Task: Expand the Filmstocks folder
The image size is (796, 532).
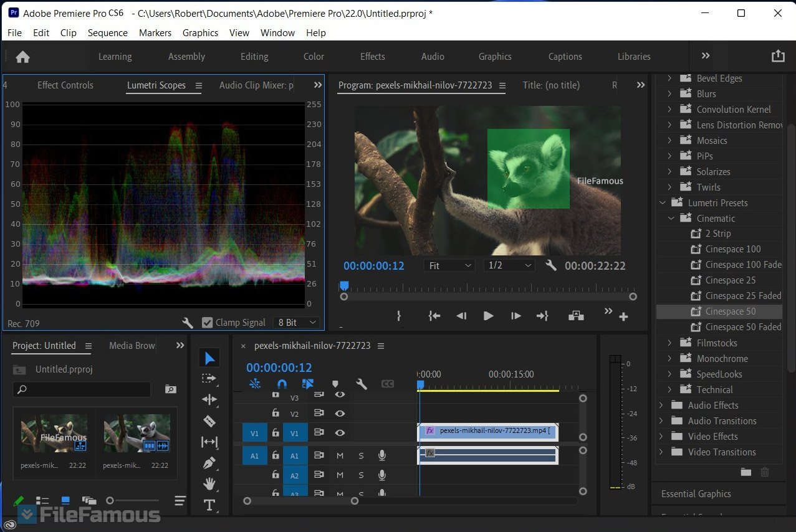Action: (x=670, y=343)
